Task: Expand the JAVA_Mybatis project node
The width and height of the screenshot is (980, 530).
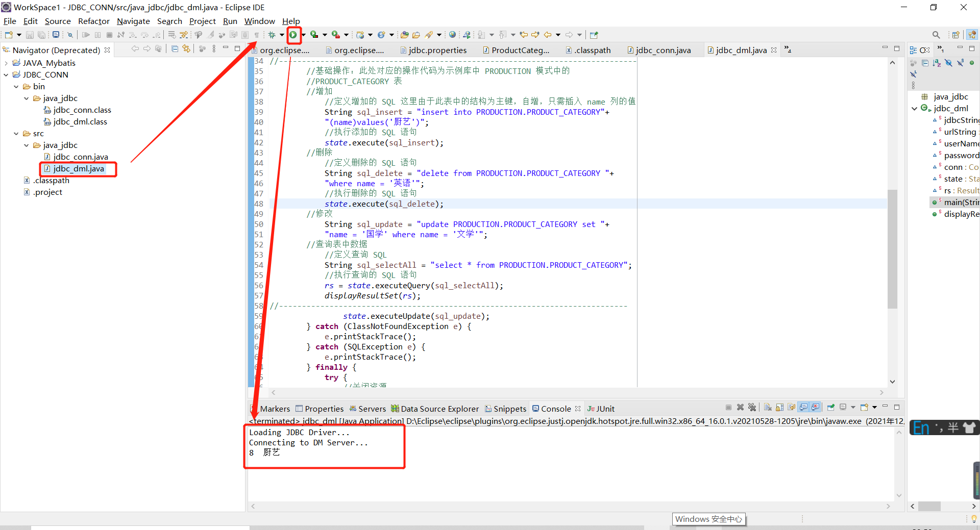Action: (x=6, y=63)
